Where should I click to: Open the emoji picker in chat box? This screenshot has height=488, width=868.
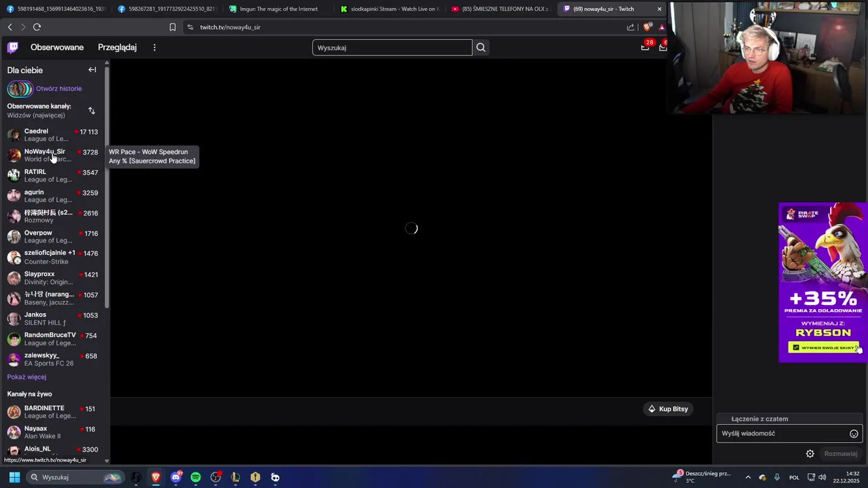854,434
